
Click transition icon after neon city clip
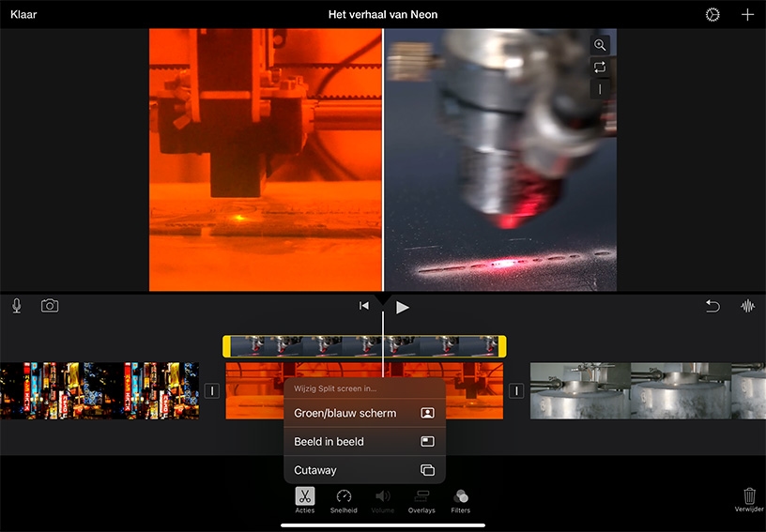(x=211, y=390)
